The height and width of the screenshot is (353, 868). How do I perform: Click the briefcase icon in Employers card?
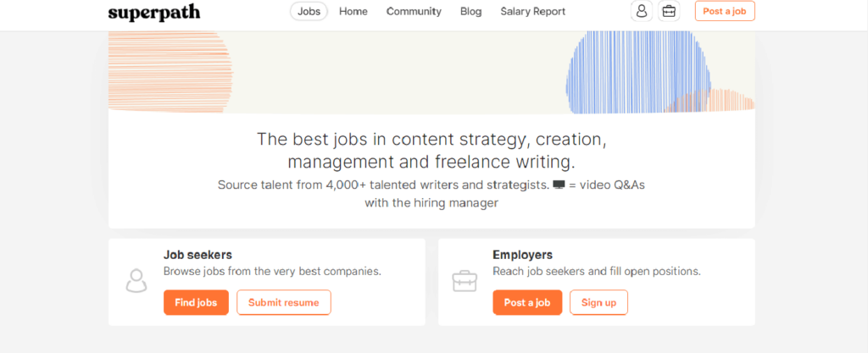pos(465,281)
